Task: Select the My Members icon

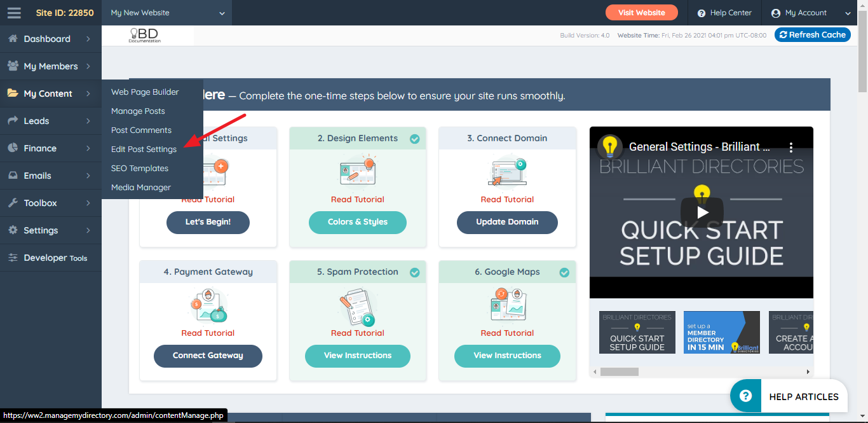Action: pos(14,66)
